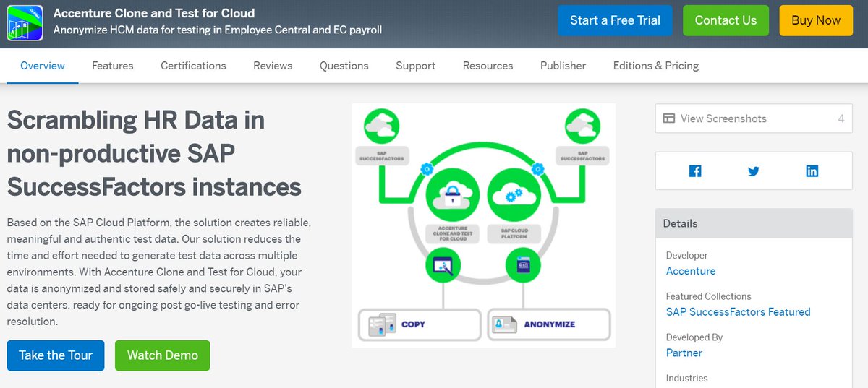The height and width of the screenshot is (388, 868).
Task: Share on Twitter icon
Action: 754,171
